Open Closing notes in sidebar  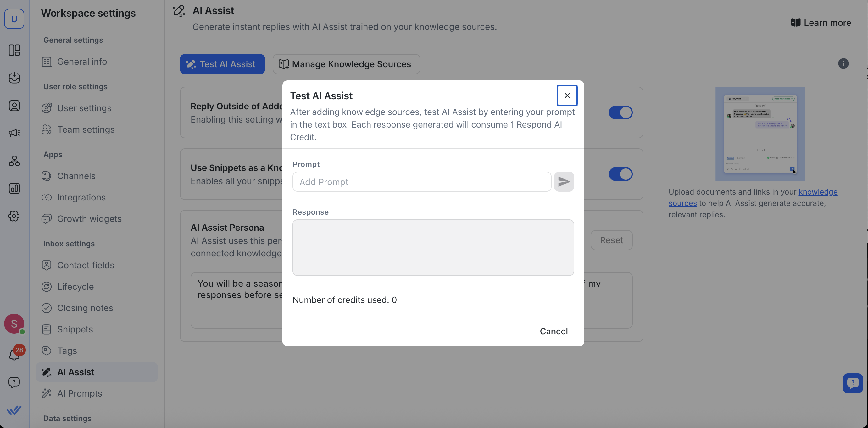(x=85, y=308)
